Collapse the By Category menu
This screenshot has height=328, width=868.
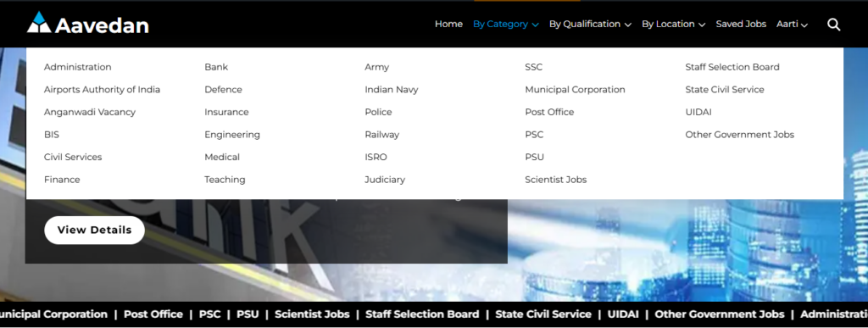point(505,25)
